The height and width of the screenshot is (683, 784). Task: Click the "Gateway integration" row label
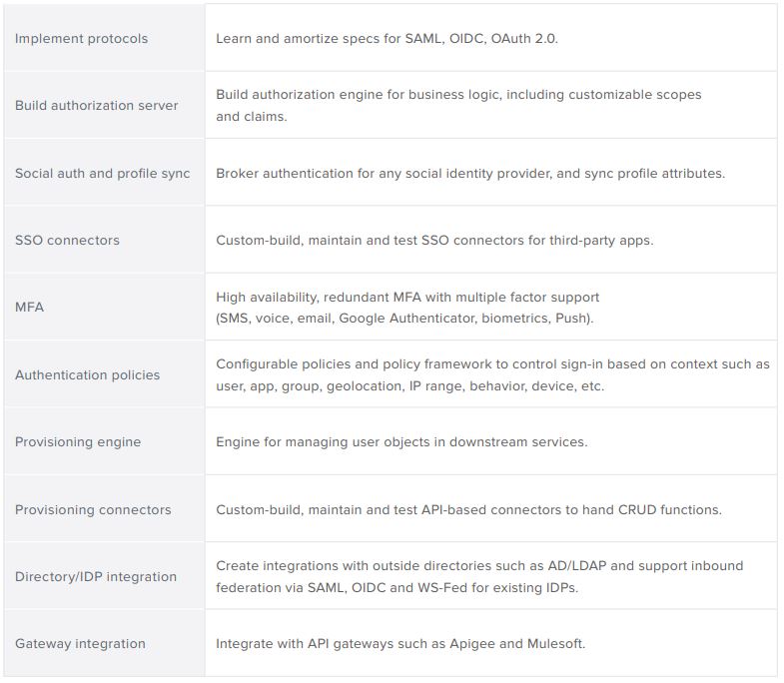point(80,644)
